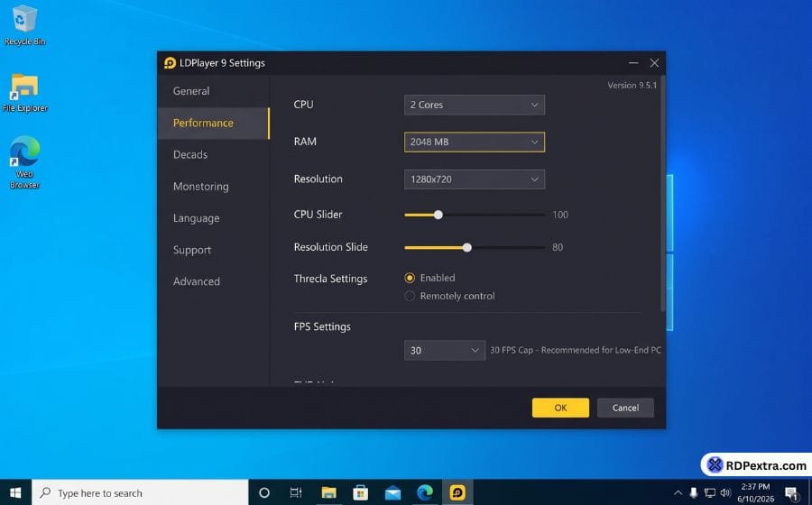Open the notification center icon
Image resolution: width=812 pixels, height=505 pixels.
click(791, 492)
